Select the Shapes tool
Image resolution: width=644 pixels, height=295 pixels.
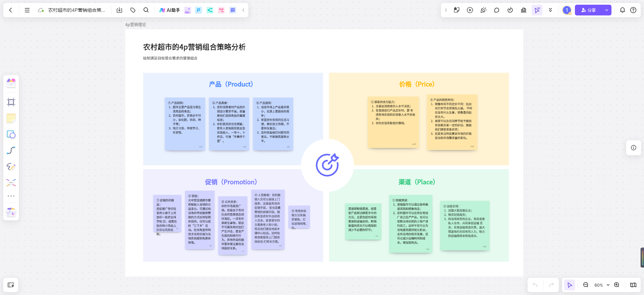pos(11,134)
